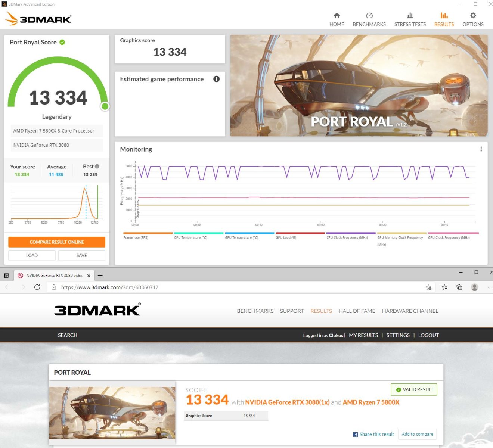Open a new browser tab
493x448 pixels.
point(100,276)
